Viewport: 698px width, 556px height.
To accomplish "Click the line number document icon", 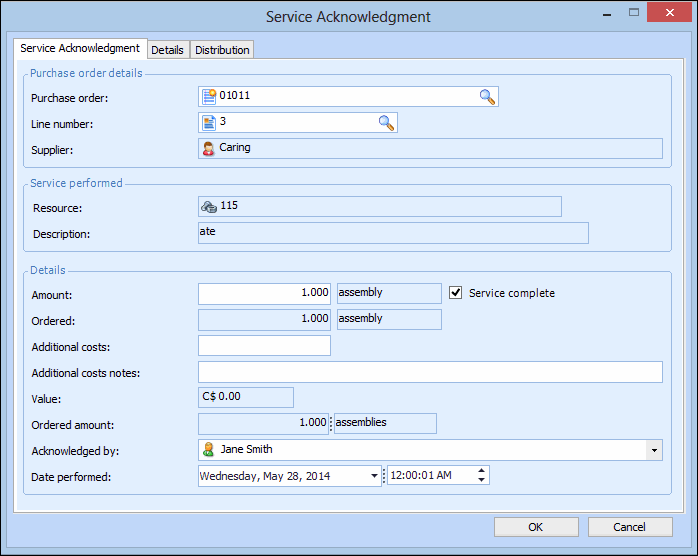I will tap(209, 123).
